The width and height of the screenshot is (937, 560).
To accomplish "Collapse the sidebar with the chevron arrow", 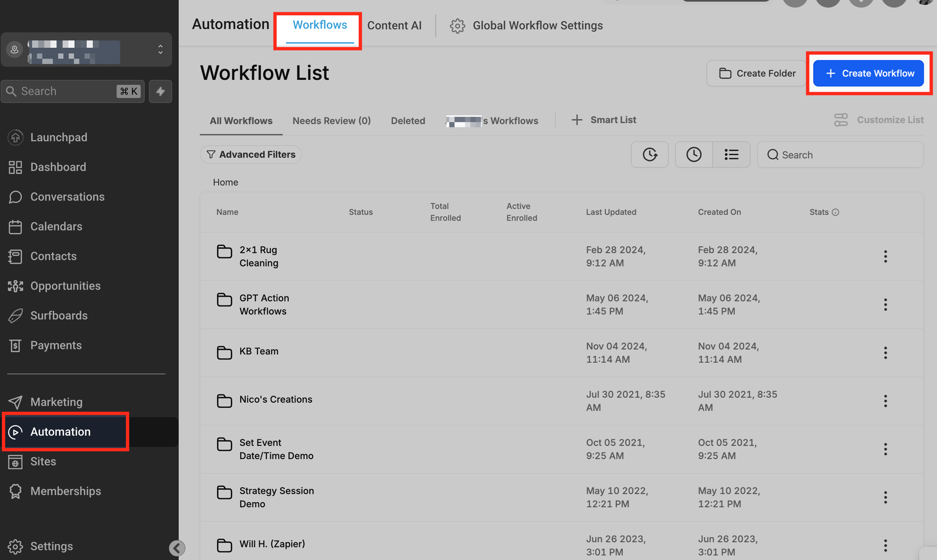I will 177,548.
